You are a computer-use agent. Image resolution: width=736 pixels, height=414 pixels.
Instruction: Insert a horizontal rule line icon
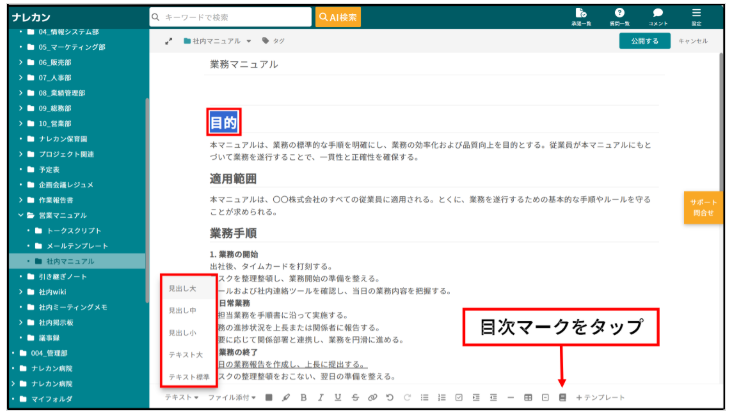point(511,398)
